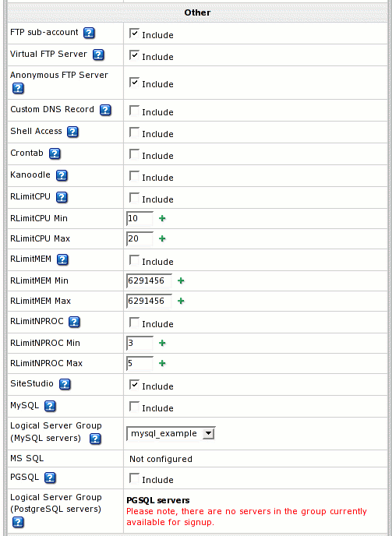Screen dimensions: 392x536
Task: Open the SiteStudio help icon
Action: click(65, 384)
